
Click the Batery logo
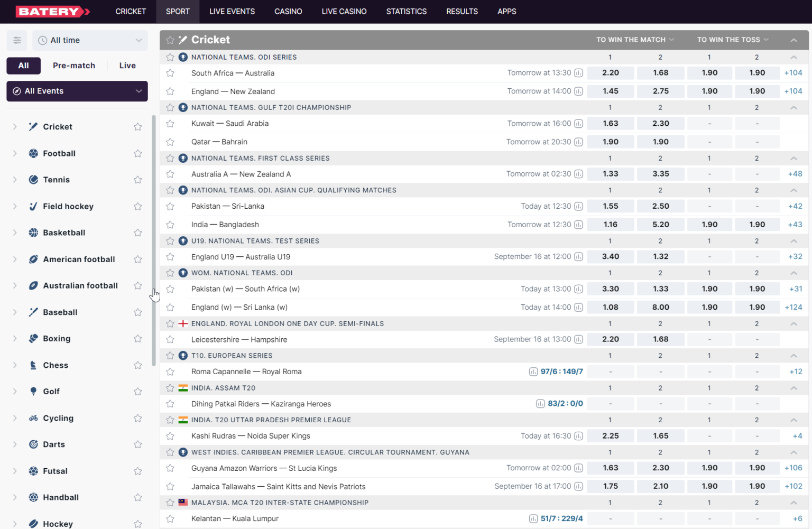(x=53, y=12)
